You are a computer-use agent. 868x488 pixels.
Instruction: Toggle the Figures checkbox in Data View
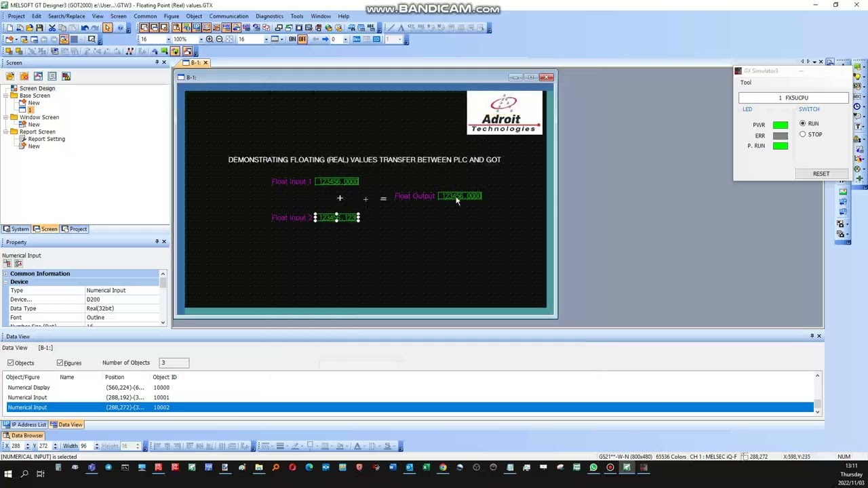(x=60, y=363)
